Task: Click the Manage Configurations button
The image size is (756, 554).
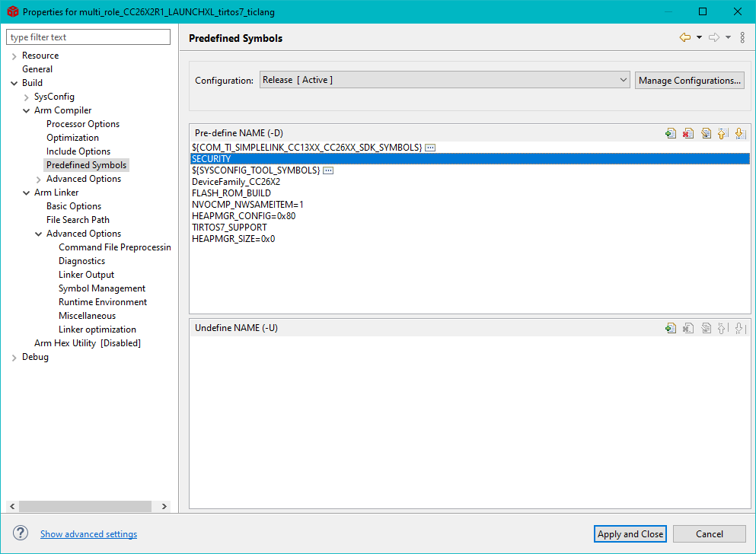Action: click(x=689, y=80)
